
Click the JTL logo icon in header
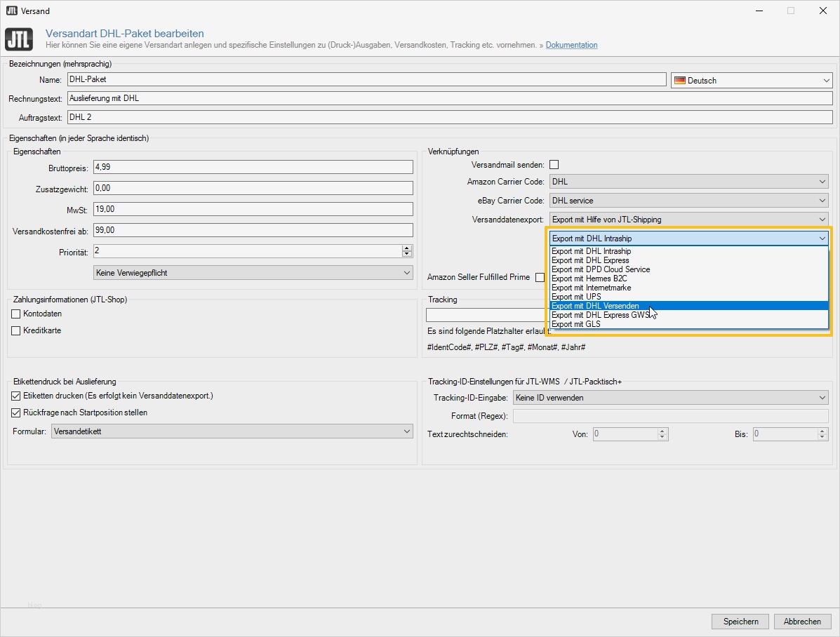coord(18,39)
